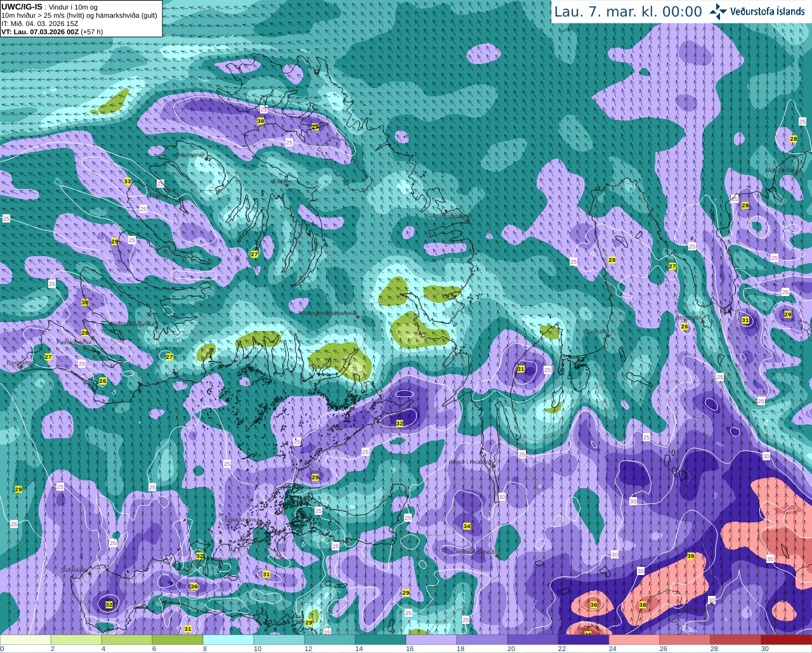Pick the light lavender 16–18 m/s legend swatch
This screenshot has width=812, height=653.
tap(431, 640)
